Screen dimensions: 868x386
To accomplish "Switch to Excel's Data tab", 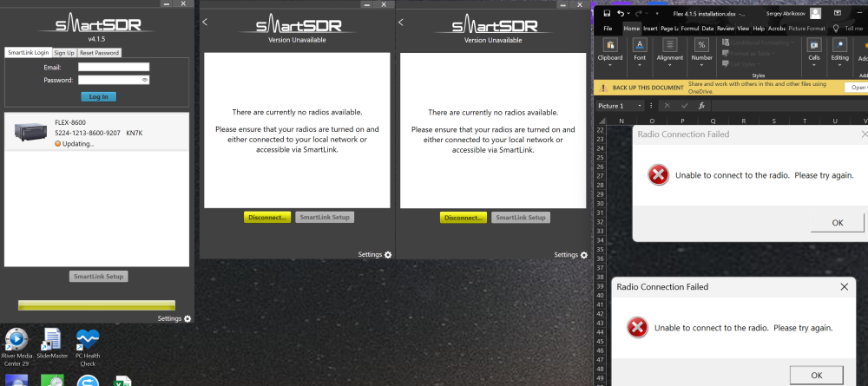I will pos(707,29).
